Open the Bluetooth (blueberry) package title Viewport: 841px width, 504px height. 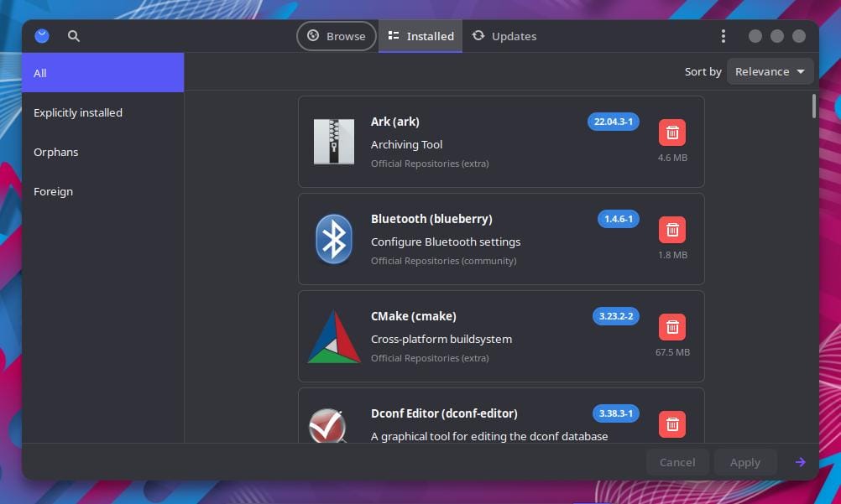point(431,219)
